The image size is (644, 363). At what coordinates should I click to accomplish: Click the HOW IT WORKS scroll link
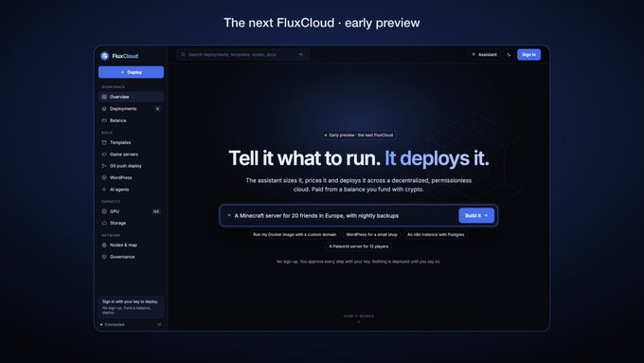(359, 318)
